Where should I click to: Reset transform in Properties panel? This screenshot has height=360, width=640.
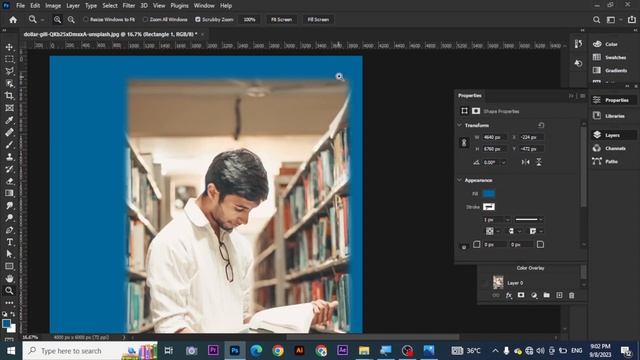pos(541,125)
